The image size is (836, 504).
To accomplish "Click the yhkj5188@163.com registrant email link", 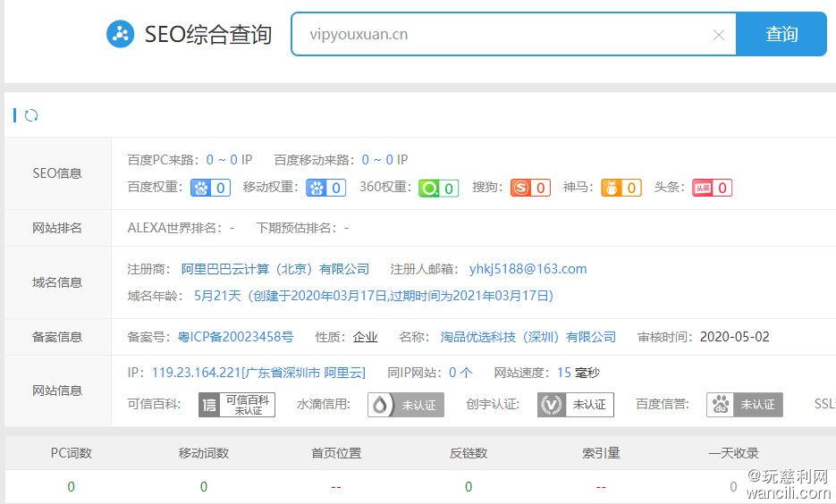I will click(528, 269).
